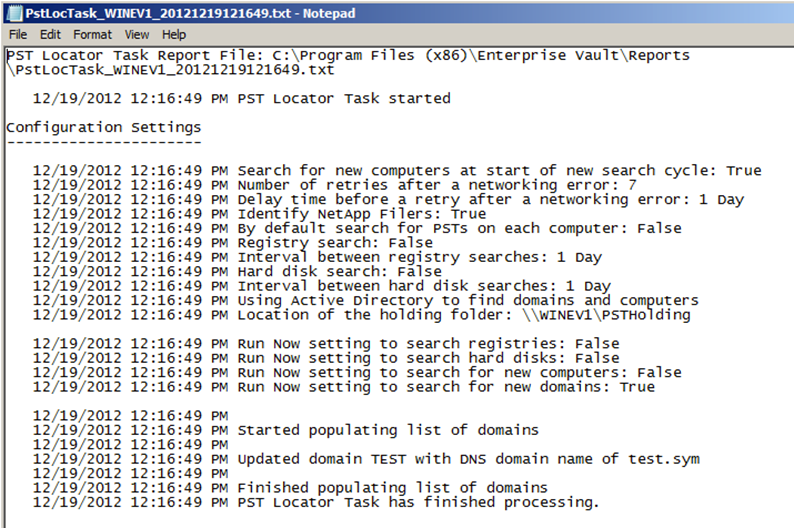Place cursor on 'Started populating list of domains'

tap(387, 430)
